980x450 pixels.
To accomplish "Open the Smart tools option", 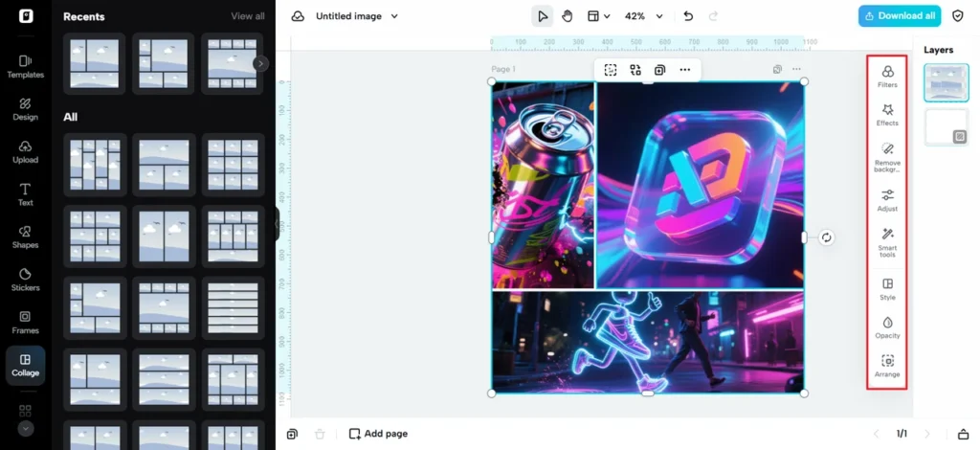I will pos(887,242).
